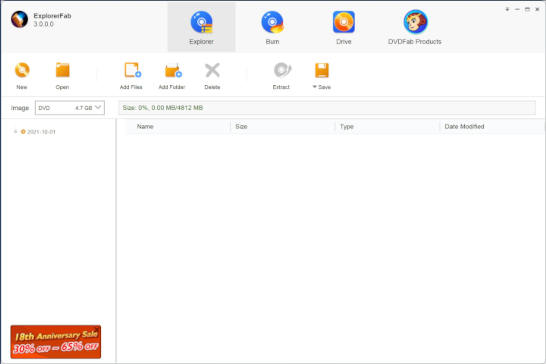Click the ExplorerFab logo icon
This screenshot has width=546, height=364.
[20, 19]
